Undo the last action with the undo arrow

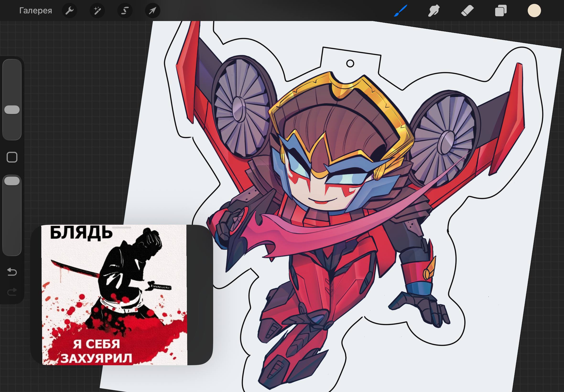click(12, 272)
